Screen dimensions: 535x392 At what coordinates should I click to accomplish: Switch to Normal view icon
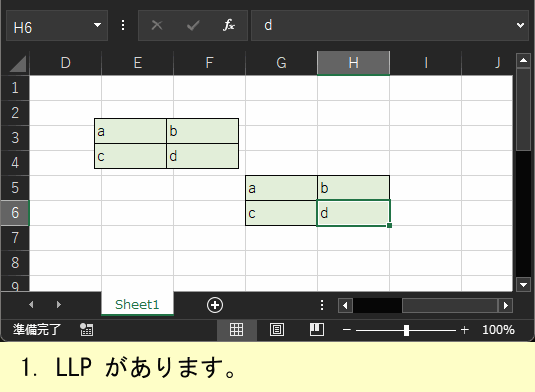(236, 330)
